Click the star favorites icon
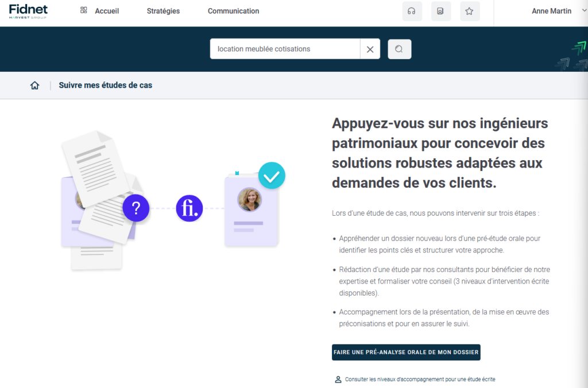This screenshot has width=588, height=388. (x=470, y=11)
